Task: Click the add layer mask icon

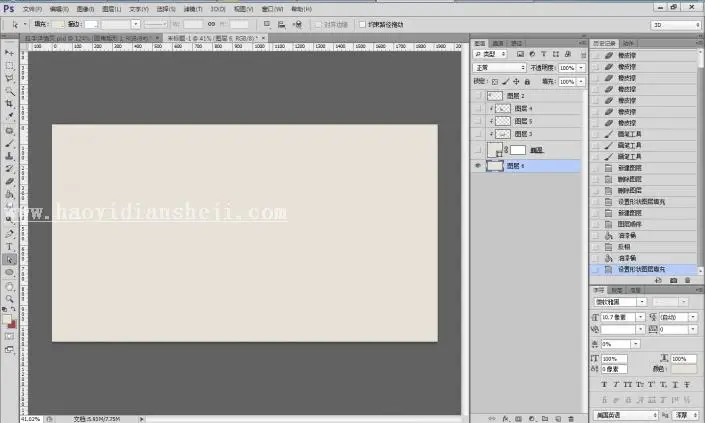Action: point(518,419)
